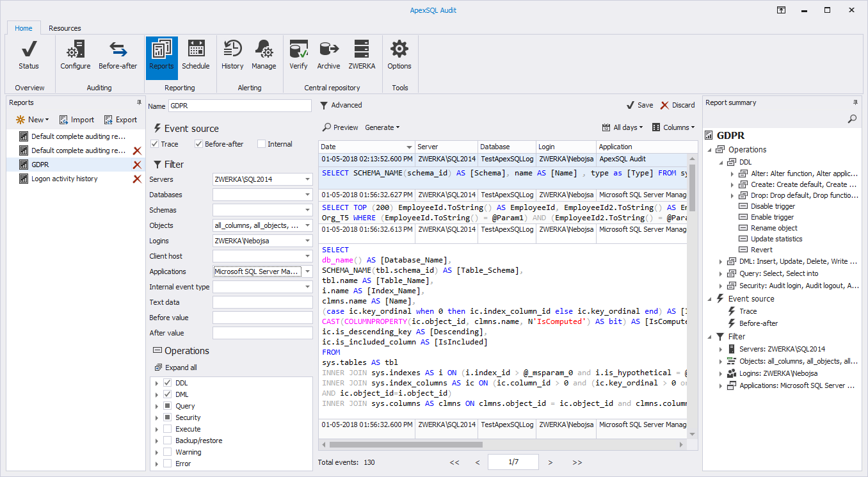
Task: Click the report Name input field
Action: tap(239, 106)
